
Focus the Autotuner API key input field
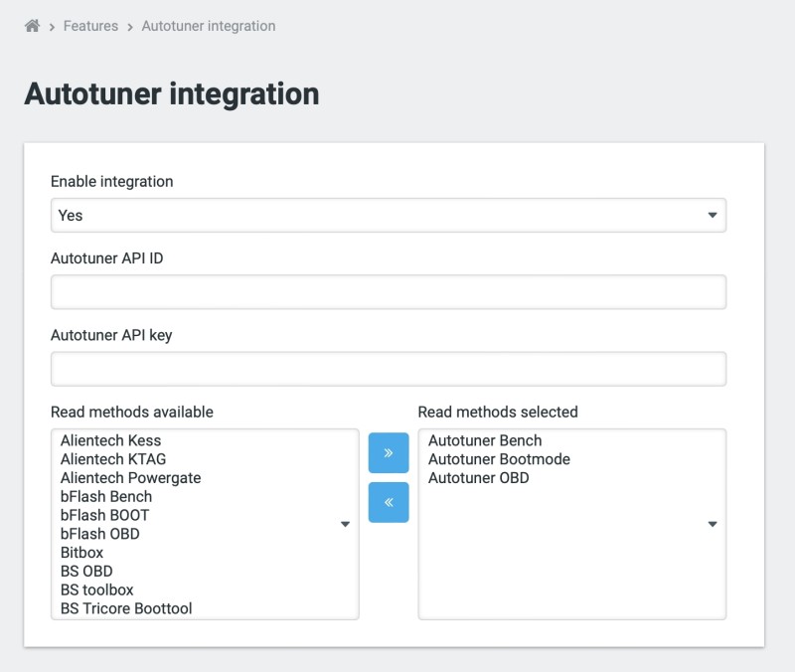pyautogui.click(x=389, y=369)
